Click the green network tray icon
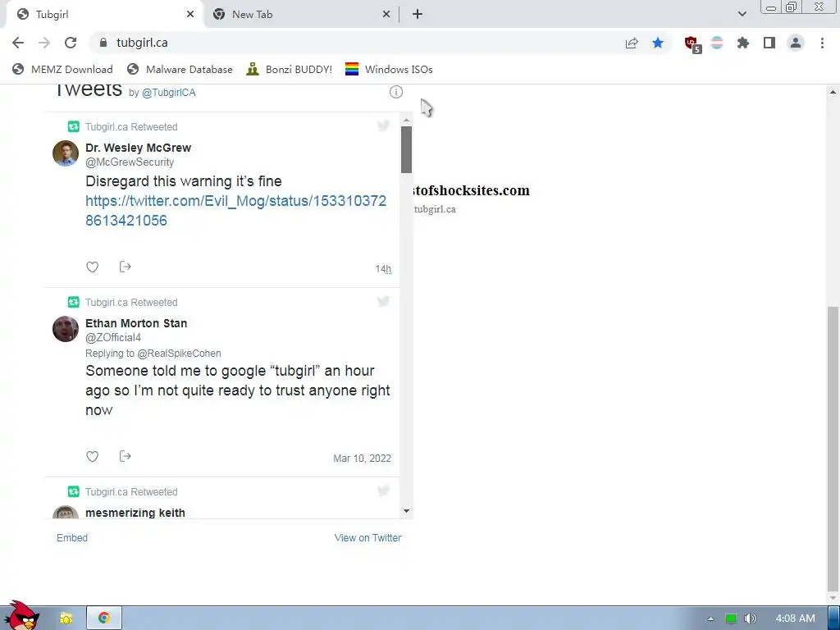This screenshot has width=840, height=630. [731, 619]
